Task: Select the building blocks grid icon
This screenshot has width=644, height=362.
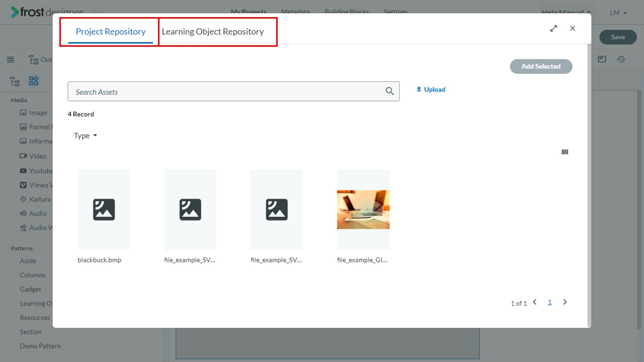Action: (x=34, y=81)
